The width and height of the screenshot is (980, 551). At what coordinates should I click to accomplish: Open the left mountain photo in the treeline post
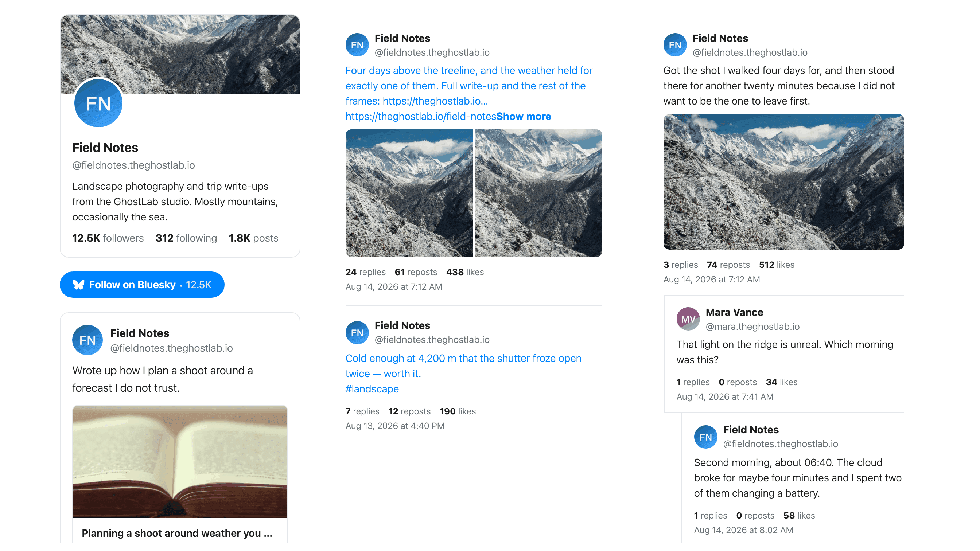(x=409, y=193)
